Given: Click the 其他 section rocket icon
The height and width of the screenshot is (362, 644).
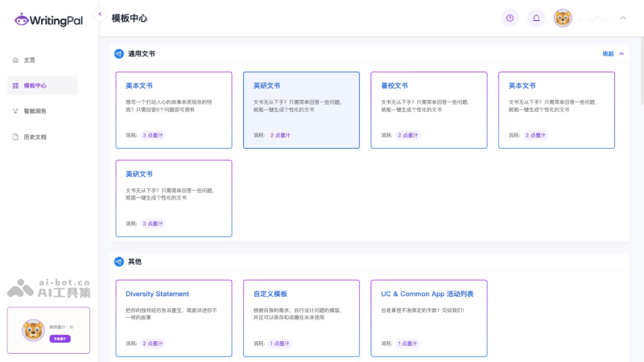Looking at the screenshot, I should click(x=119, y=261).
